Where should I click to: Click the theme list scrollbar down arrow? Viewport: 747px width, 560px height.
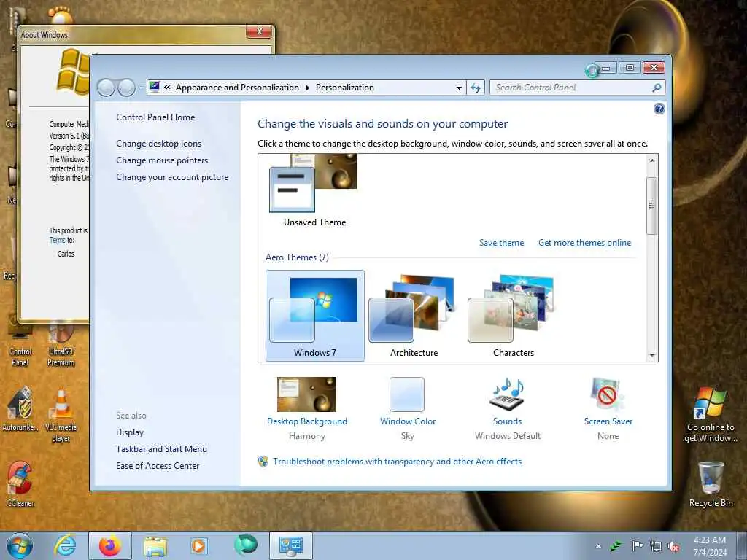pos(651,355)
